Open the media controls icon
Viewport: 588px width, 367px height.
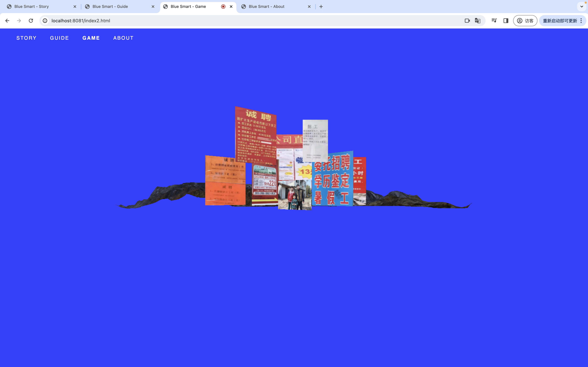494,21
